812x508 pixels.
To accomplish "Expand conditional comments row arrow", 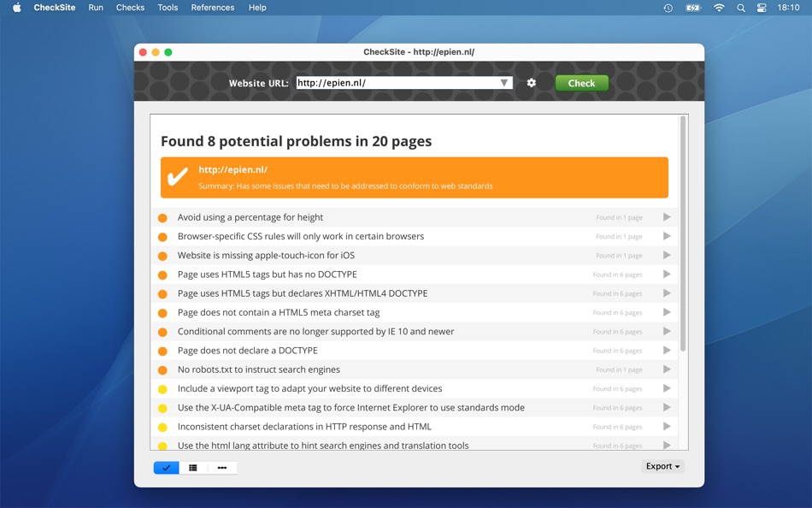I will tap(667, 331).
